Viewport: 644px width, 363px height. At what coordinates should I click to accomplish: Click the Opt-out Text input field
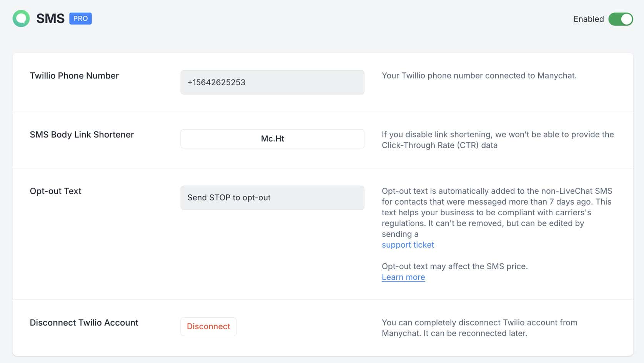(272, 198)
